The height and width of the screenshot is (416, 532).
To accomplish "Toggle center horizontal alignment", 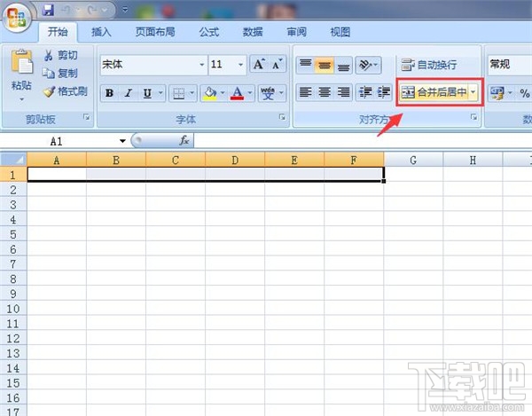I will (325, 92).
